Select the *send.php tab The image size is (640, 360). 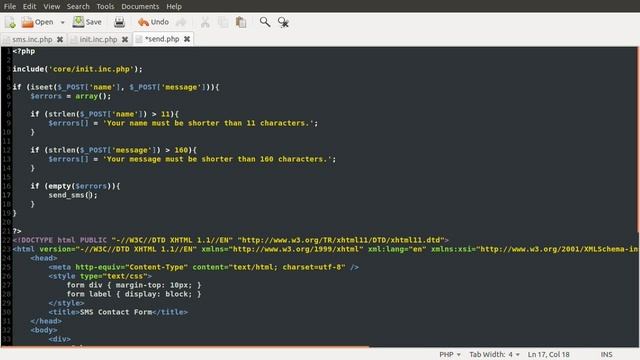(x=162, y=39)
